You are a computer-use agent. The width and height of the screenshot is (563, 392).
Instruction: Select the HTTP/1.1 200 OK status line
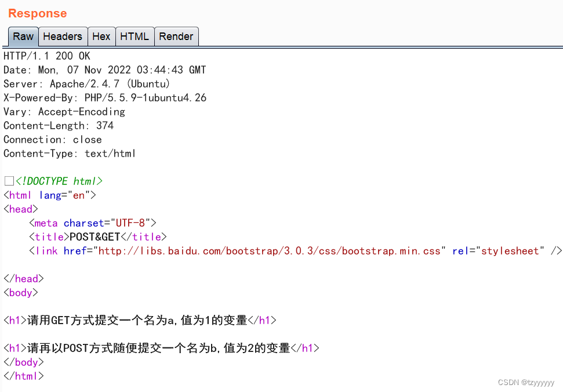[x=45, y=56]
